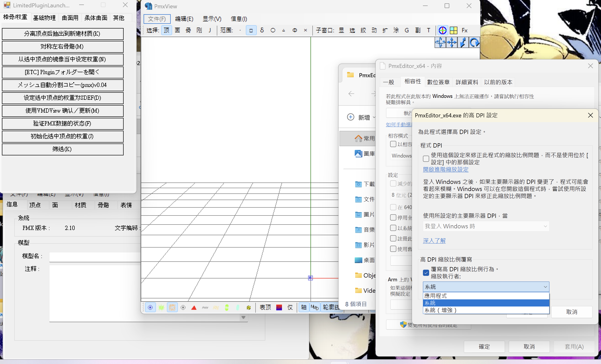Switch to the 基础物理 tab
Viewport: 601px width, 364px height.
pyautogui.click(x=44, y=18)
